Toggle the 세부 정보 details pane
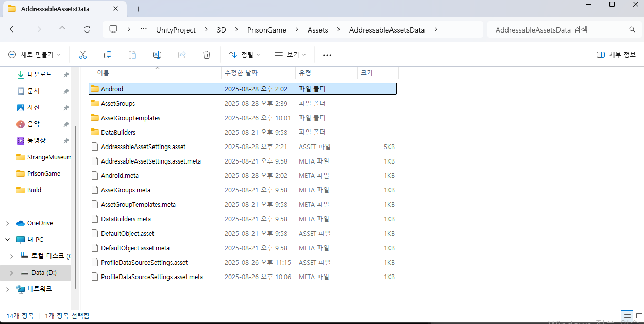 [616, 55]
